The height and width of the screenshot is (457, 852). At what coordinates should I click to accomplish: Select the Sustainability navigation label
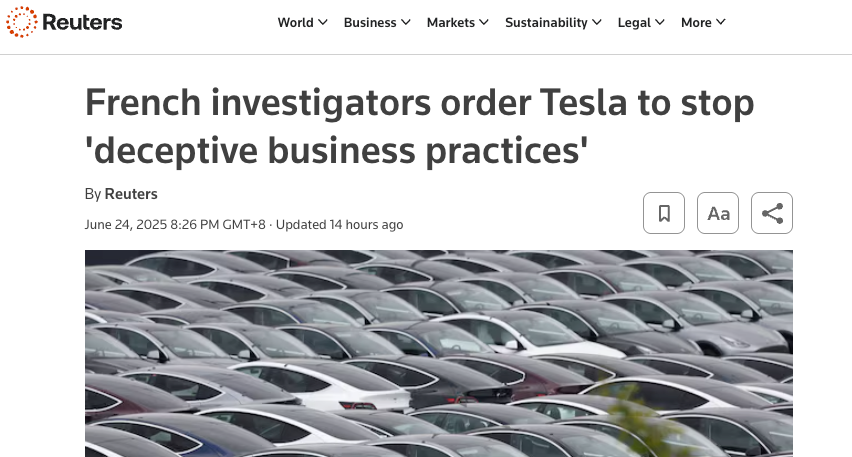point(546,23)
